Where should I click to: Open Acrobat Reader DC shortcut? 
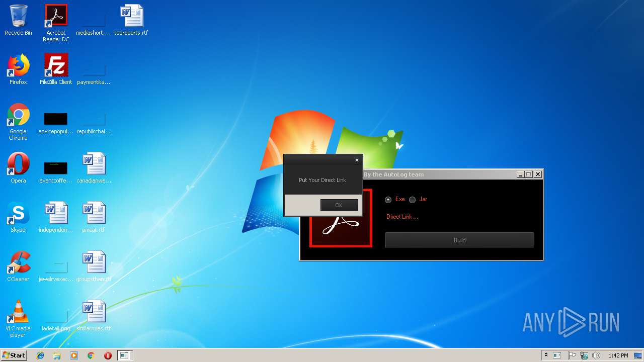[56, 23]
